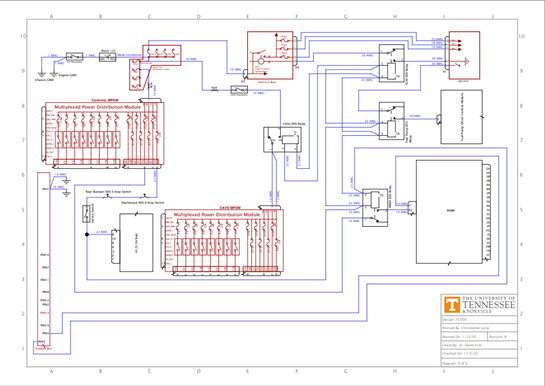Select the Rear Bumper EDS E-Stop Switch
This screenshot has height=386, width=545.
point(108,196)
